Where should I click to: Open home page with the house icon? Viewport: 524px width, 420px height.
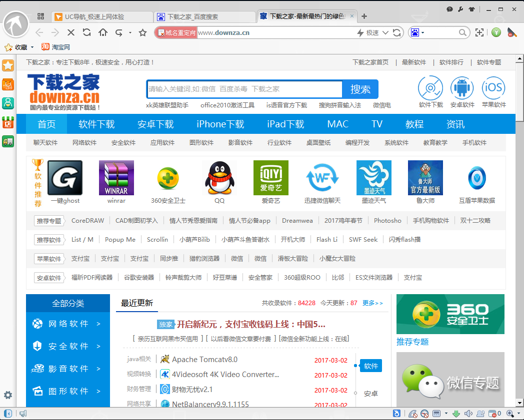pyautogui.click(x=103, y=32)
